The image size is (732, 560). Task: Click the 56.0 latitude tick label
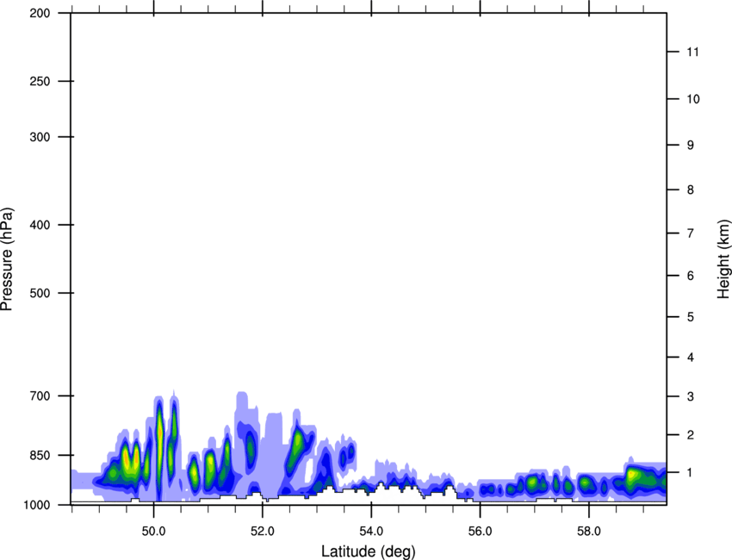[x=480, y=532]
